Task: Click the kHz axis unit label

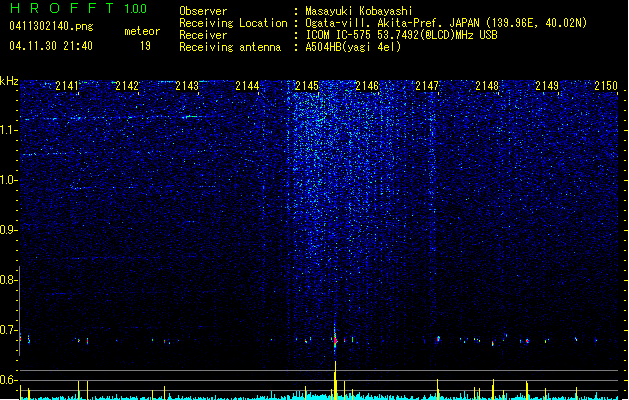Action: (9, 81)
